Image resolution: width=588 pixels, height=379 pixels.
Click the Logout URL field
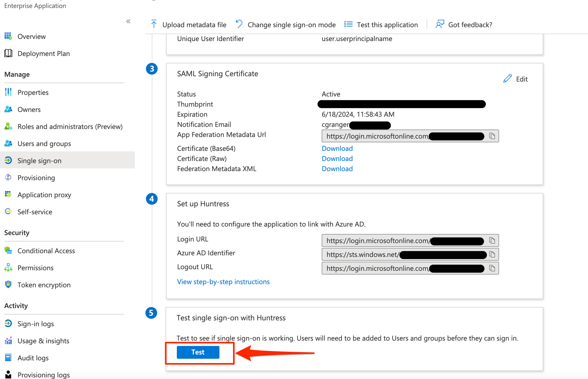coord(410,268)
